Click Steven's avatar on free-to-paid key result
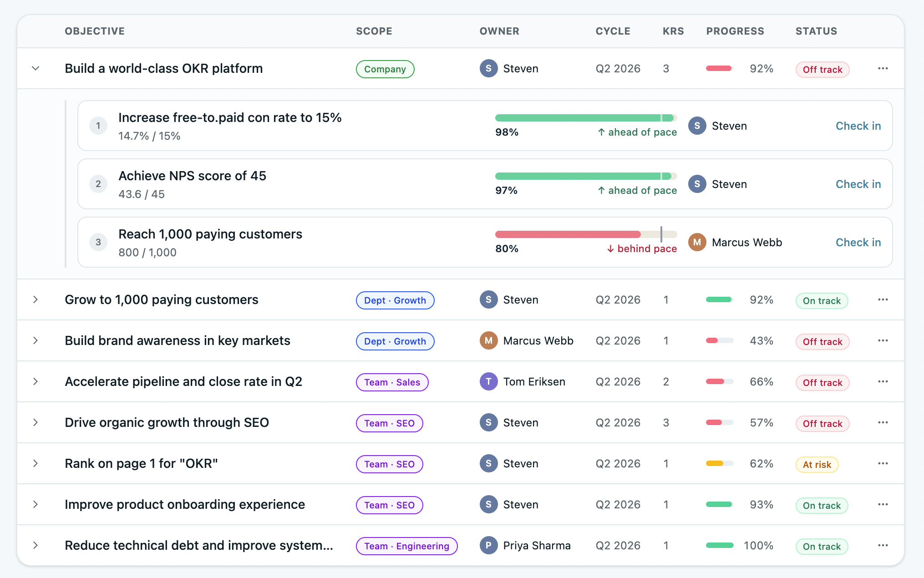The width and height of the screenshot is (924, 578). pyautogui.click(x=697, y=126)
